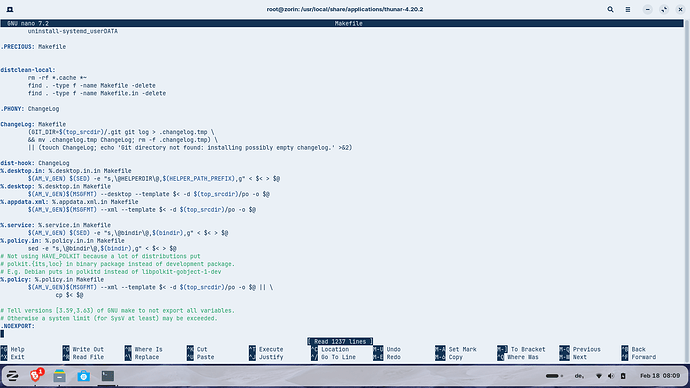Click the 'GNU nano 7.2' header text
The width and height of the screenshot is (690, 388).
(28, 23)
